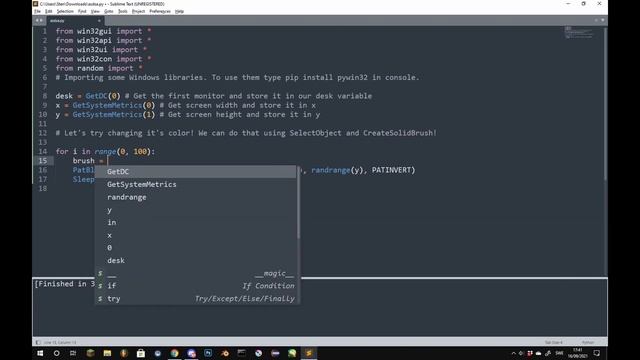Choose GetSystemMetrics completion suggestion

pos(196,184)
